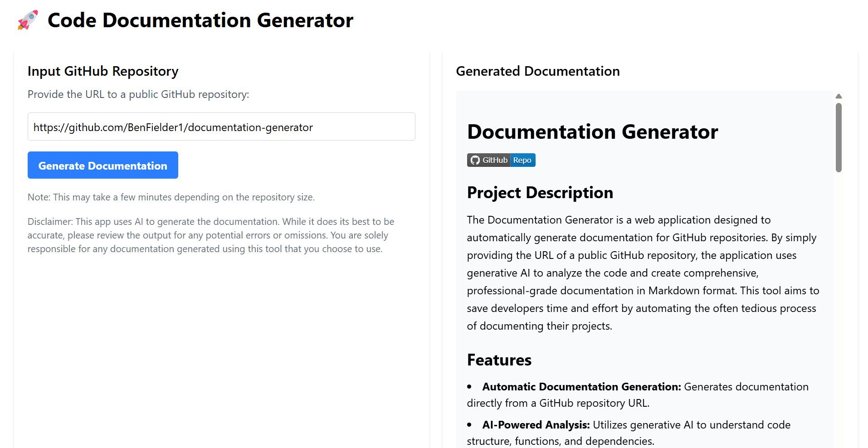Click the Project Description heading

(540, 192)
